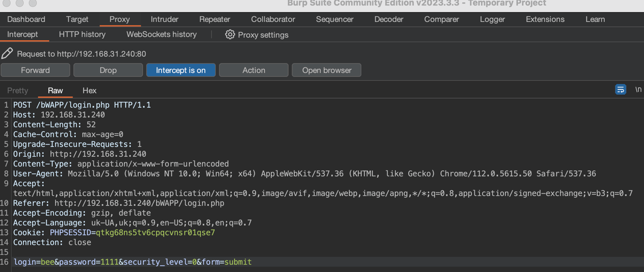Click the 'Cache-Control: max-age=0' header
644x272 pixels.
(x=68, y=134)
